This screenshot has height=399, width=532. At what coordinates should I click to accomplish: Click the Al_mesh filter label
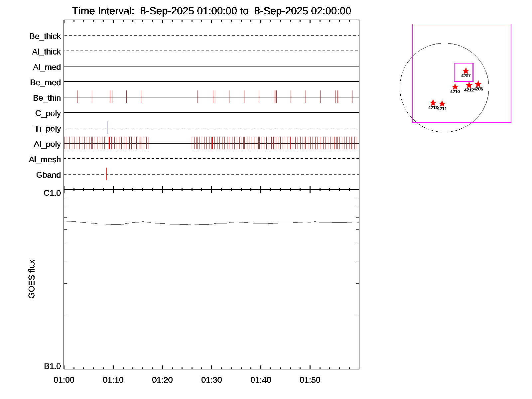(x=45, y=160)
